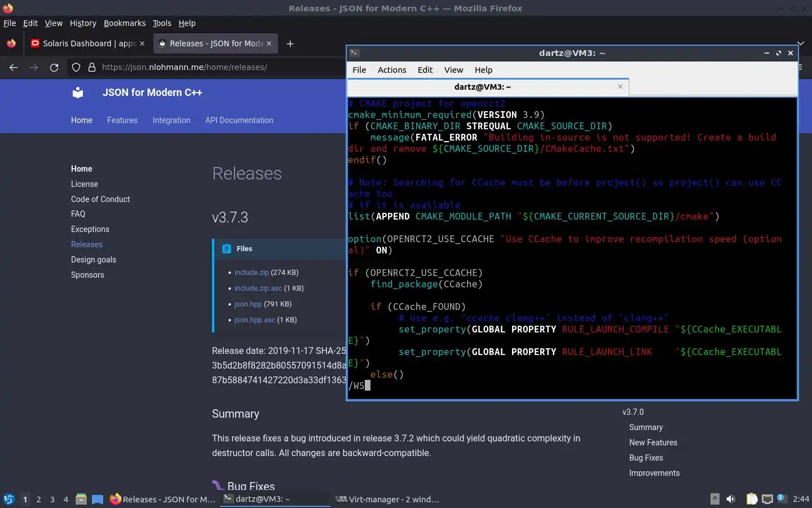The image size is (812, 508).
Task: Download the include.zip file link
Action: point(251,272)
